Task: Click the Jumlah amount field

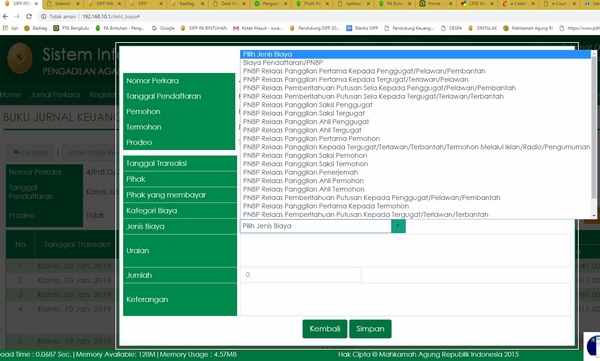Action: tap(300, 274)
